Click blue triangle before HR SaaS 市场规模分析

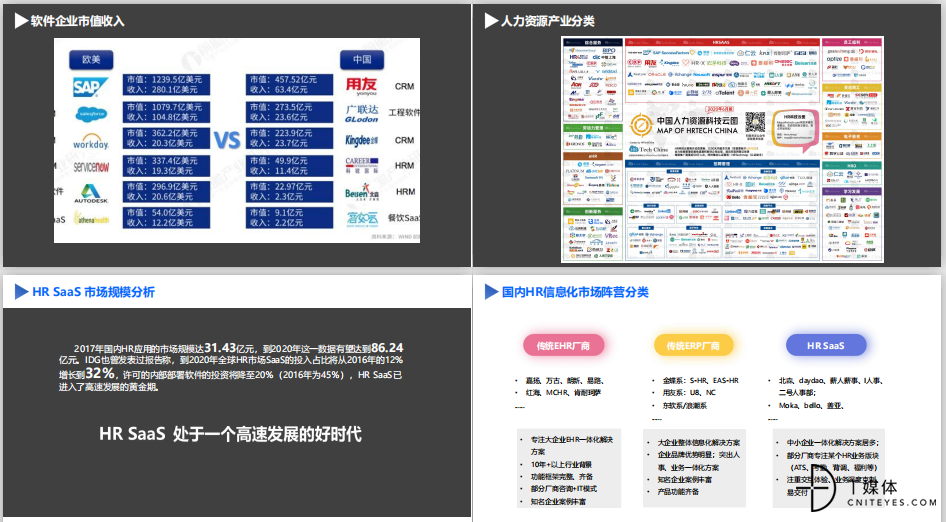[x=21, y=292]
